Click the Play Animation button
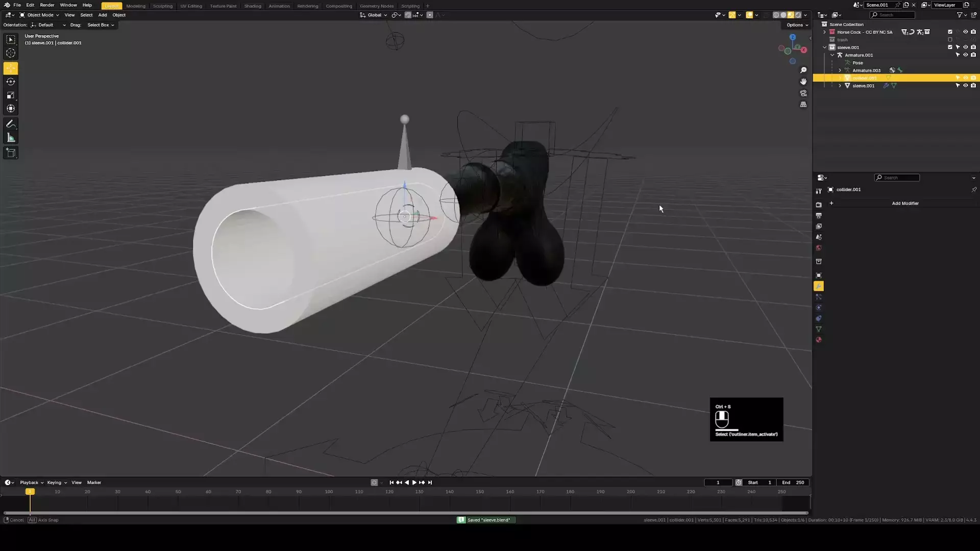The width and height of the screenshot is (980, 551). tap(414, 483)
